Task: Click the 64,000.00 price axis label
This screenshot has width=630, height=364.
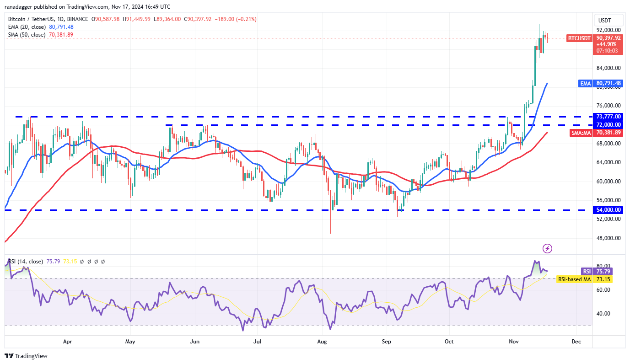Action: coord(609,162)
